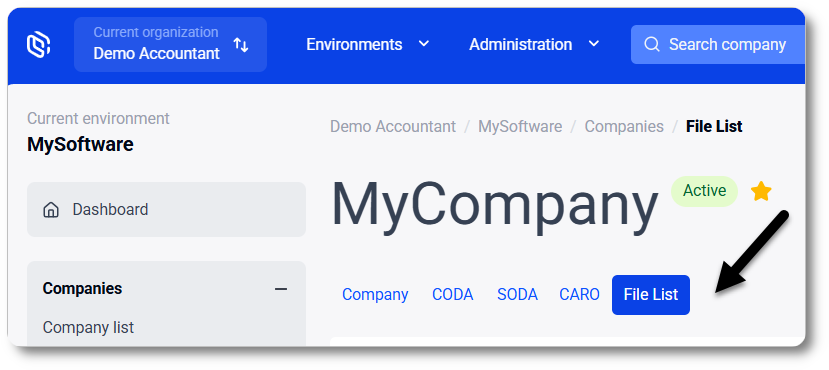The height and width of the screenshot is (370, 829).
Task: Open the Dashboard sidebar item
Action: pyautogui.click(x=167, y=210)
